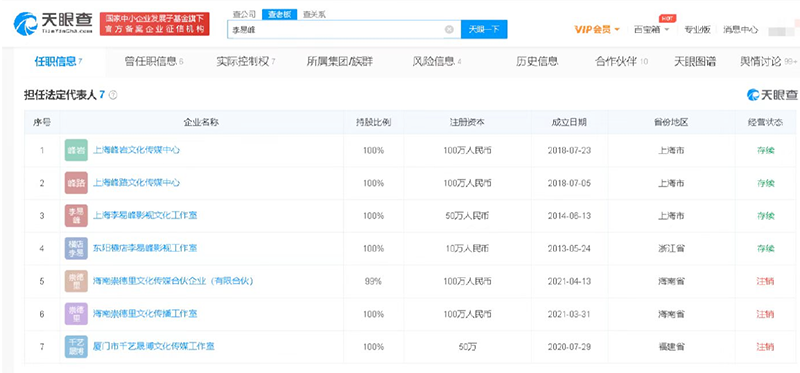Image resolution: width=800 pixels, height=373 pixels.
Task: Expand the VIP会员 dropdown
Action: click(x=596, y=30)
